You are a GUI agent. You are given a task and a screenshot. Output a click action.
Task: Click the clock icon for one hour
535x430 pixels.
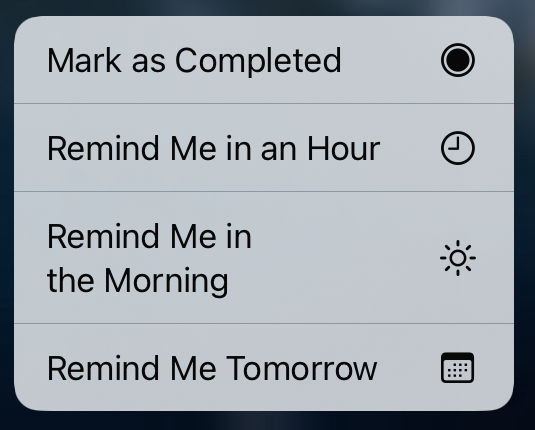pos(458,148)
